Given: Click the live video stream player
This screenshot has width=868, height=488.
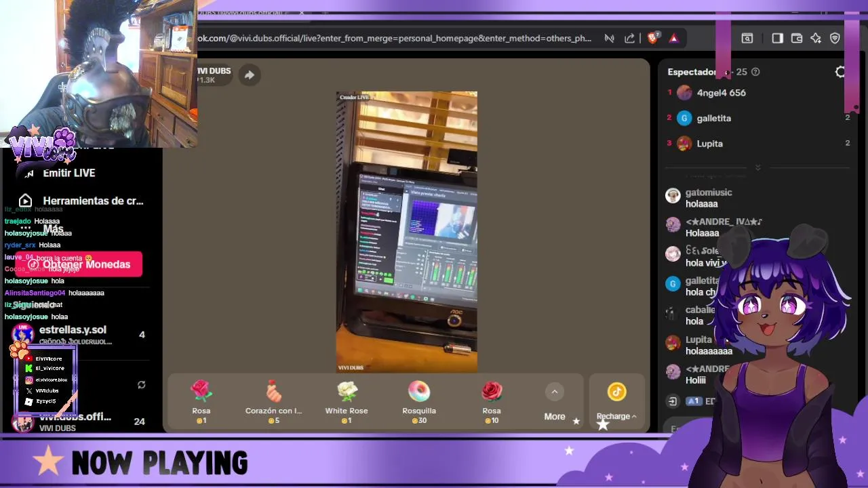Looking at the screenshot, I should click(x=407, y=232).
